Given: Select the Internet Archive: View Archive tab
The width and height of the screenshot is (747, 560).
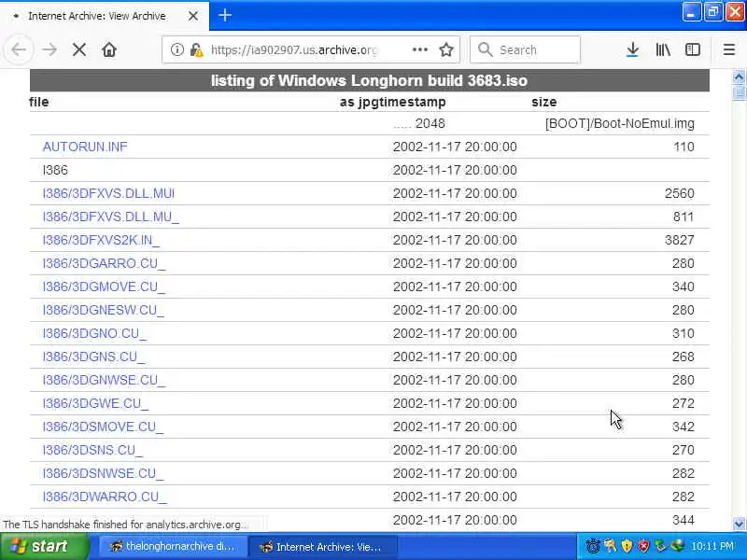Looking at the screenshot, I should point(105,16).
